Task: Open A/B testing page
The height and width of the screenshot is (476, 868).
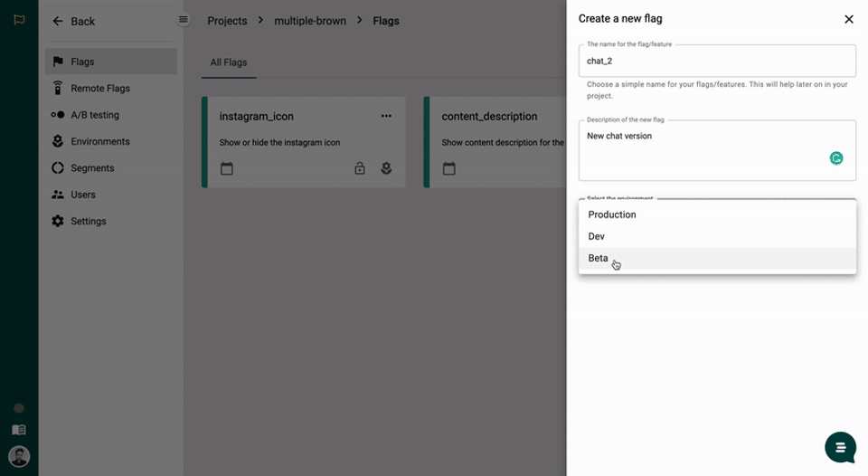Action: coord(110,115)
